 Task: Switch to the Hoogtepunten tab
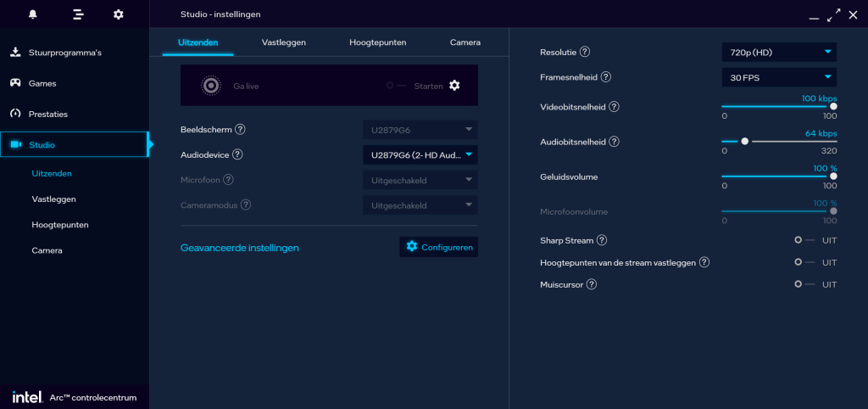[x=378, y=42]
